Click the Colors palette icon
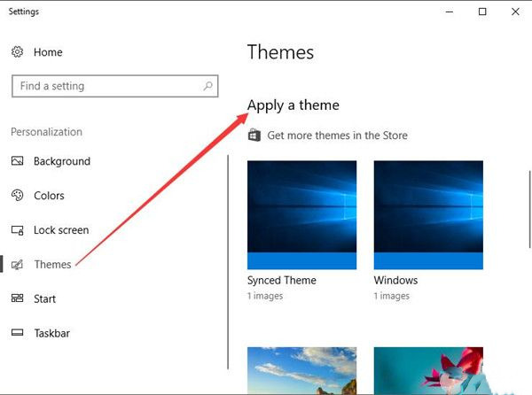 (x=18, y=195)
